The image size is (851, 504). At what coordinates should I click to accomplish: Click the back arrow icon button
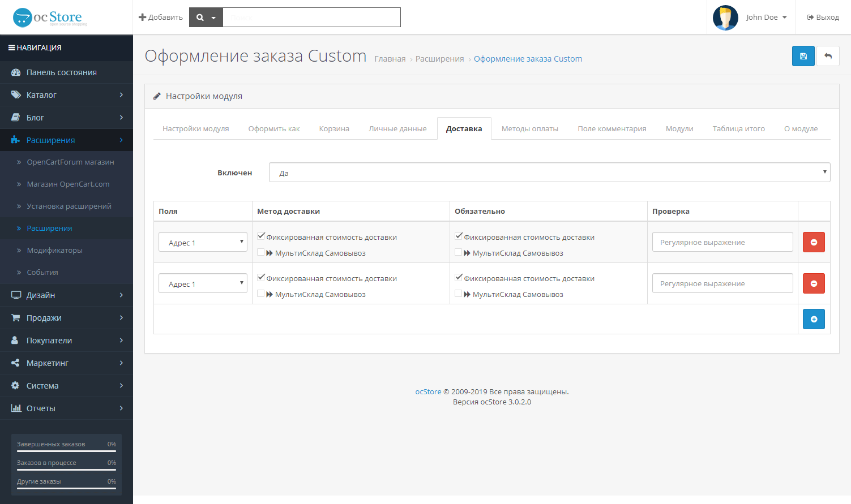(x=828, y=56)
